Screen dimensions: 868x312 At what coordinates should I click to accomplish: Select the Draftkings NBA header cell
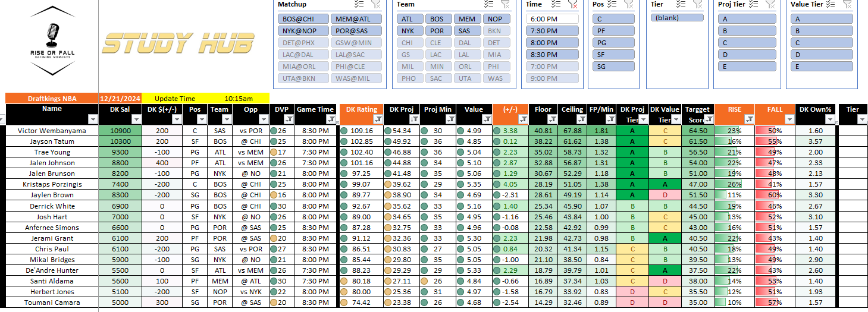52,98
